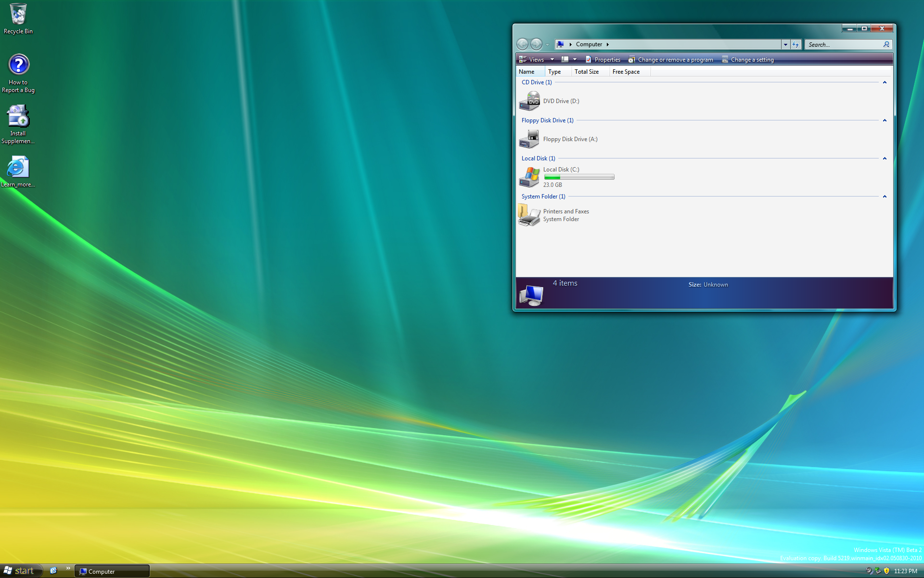Go forward with the Forward arrow button
Image resolution: width=924 pixels, height=578 pixels.
[x=536, y=44]
